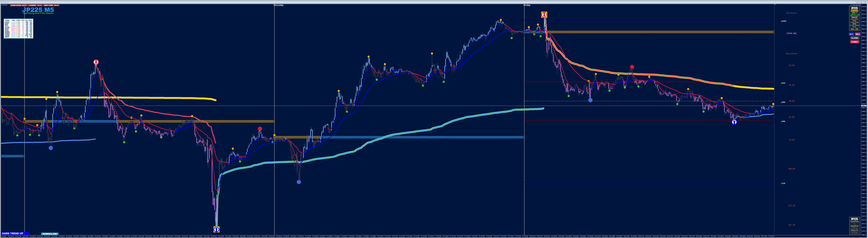Image resolution: width=868 pixels, height=238 pixels.
Task: Click the smiley EA icon top right
Action: (860, 5)
